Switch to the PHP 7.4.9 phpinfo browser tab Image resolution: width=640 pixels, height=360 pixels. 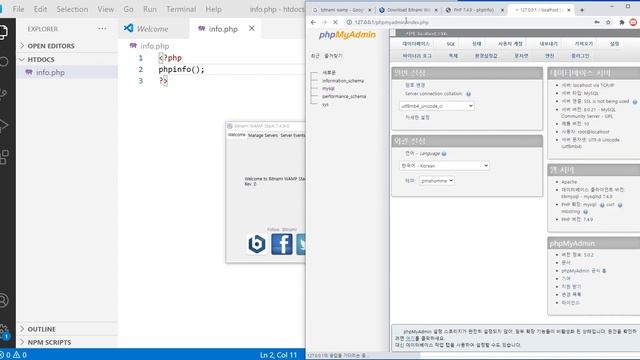tap(474, 10)
